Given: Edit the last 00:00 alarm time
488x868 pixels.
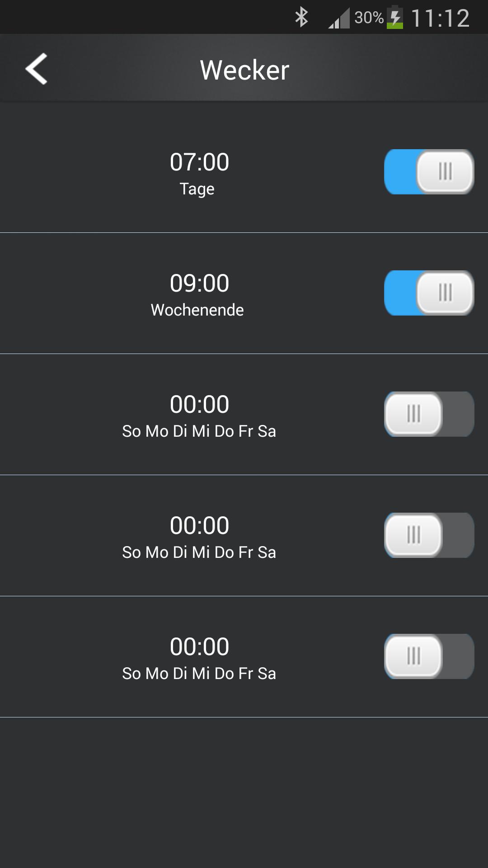Looking at the screenshot, I should 199,646.
